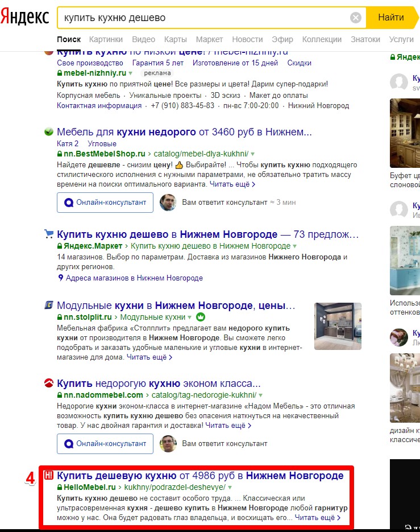Click the lock icon before nn.BestMebelShop.ru
This screenshot has width=420, height=532.
[x=60, y=154]
